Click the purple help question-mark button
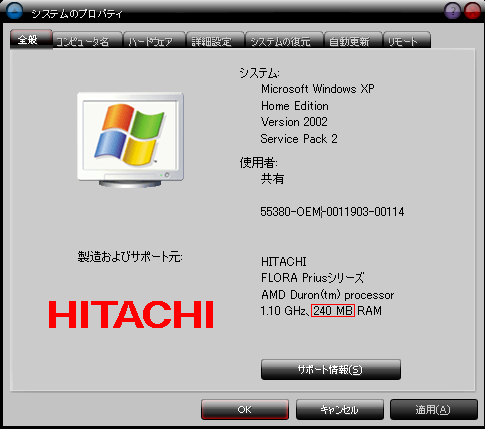485x429 pixels. tap(453, 11)
